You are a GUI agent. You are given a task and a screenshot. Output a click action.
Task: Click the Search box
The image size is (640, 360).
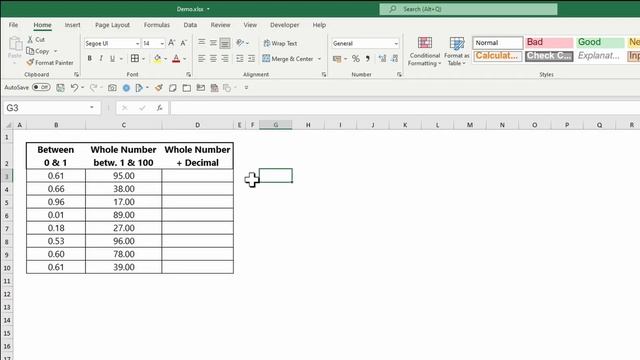(468, 9)
